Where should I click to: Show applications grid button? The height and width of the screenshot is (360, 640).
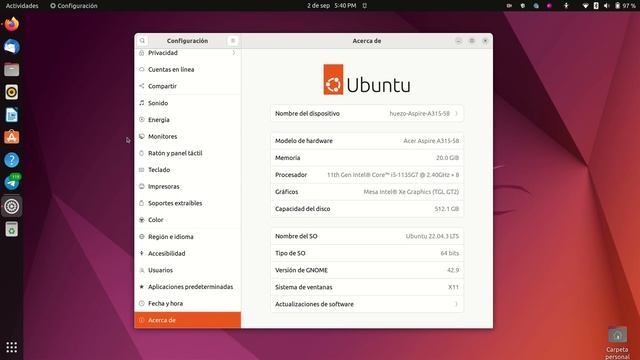tap(11, 347)
